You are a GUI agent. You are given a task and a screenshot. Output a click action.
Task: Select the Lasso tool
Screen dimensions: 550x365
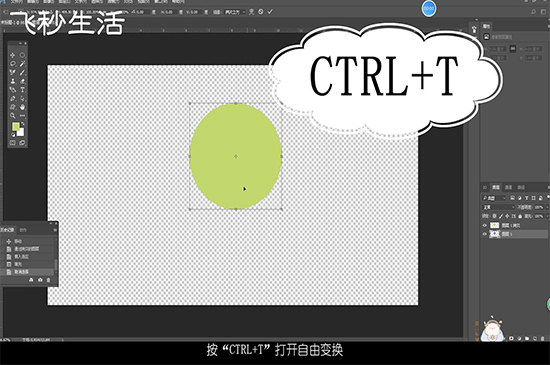click(13, 64)
